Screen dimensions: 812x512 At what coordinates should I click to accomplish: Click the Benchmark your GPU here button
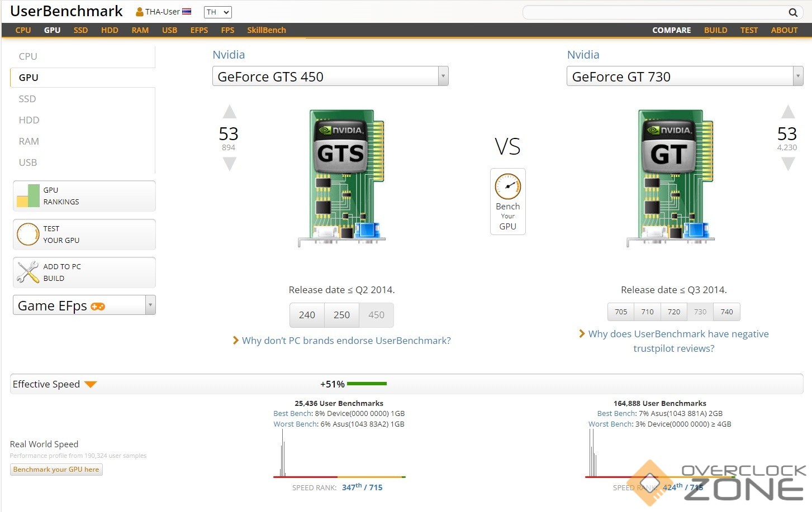[x=56, y=470]
